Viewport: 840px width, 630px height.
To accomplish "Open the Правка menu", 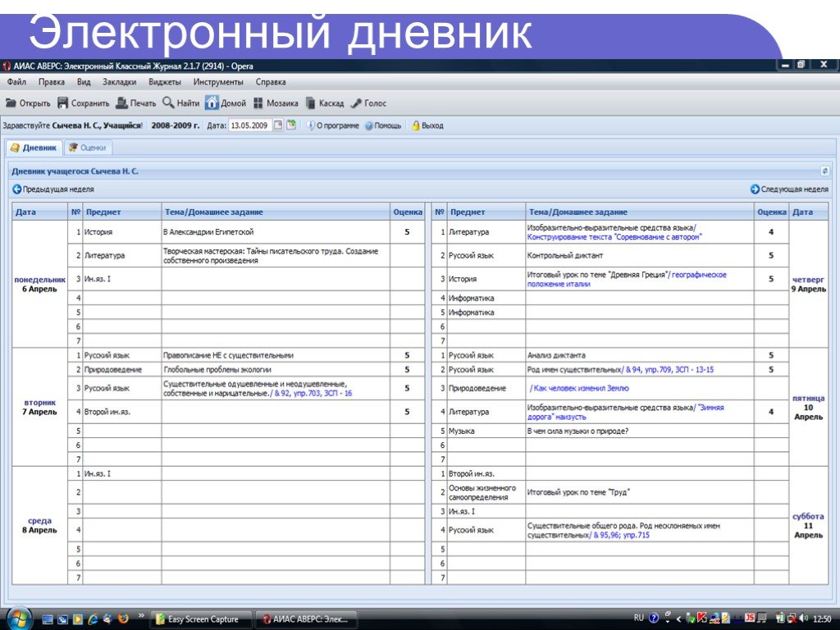I will tap(52, 82).
